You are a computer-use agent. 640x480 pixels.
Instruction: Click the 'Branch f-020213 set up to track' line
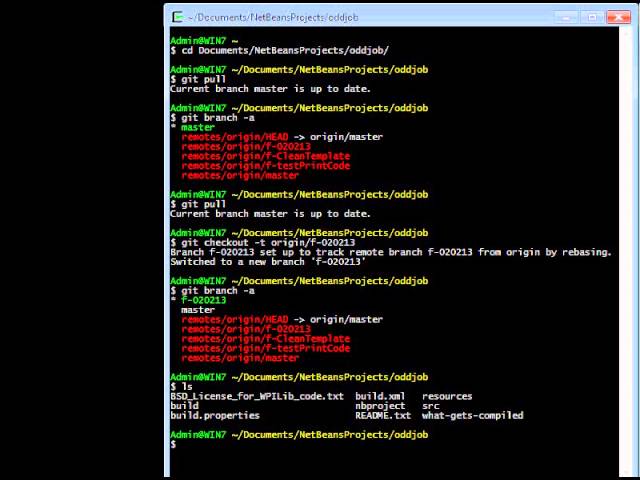click(x=391, y=252)
